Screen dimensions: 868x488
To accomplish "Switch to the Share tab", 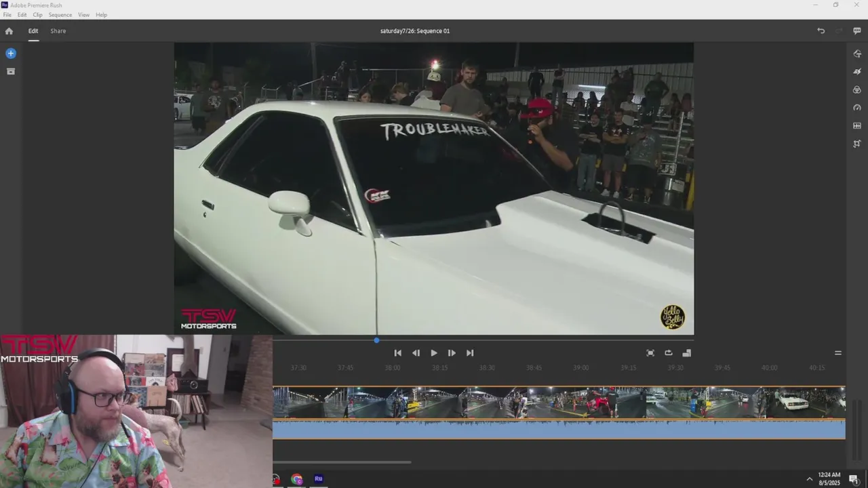I will point(58,31).
